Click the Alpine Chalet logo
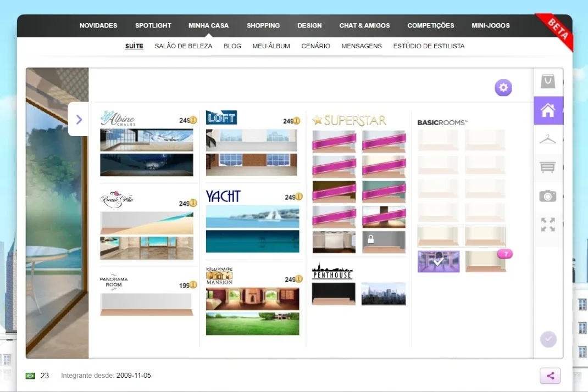Viewport: 588px width, 392px height. pos(118,118)
